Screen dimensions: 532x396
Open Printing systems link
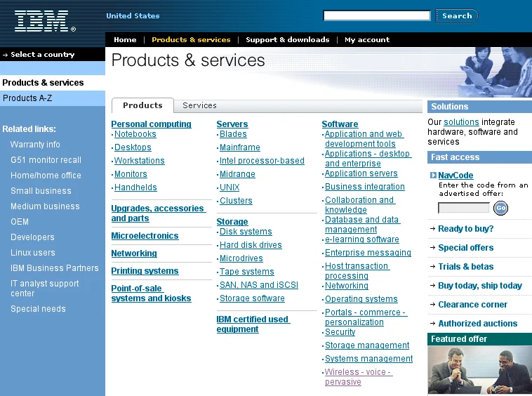(145, 271)
